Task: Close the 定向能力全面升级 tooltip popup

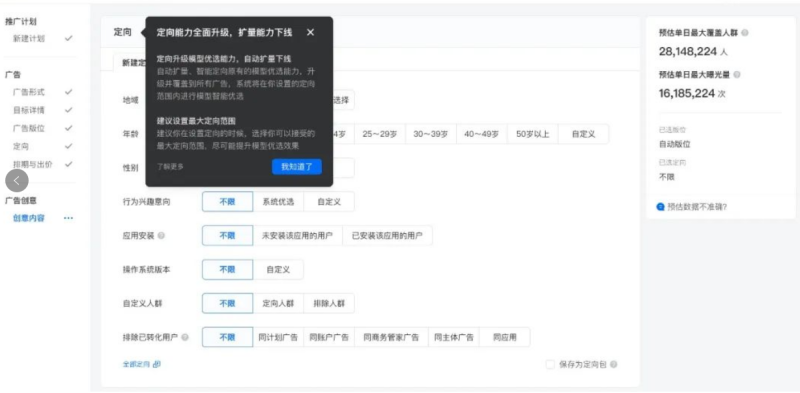Action: (x=310, y=33)
